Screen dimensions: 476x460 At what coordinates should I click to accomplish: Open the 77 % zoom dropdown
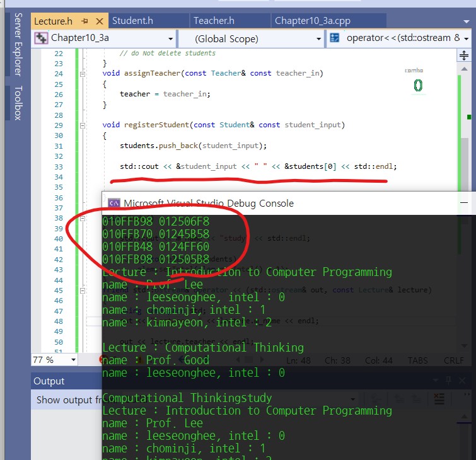click(x=73, y=360)
